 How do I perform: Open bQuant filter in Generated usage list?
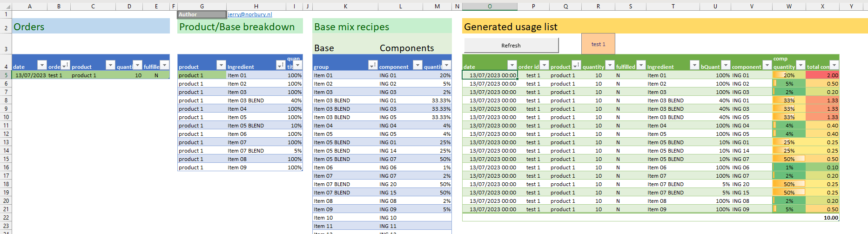click(x=725, y=65)
